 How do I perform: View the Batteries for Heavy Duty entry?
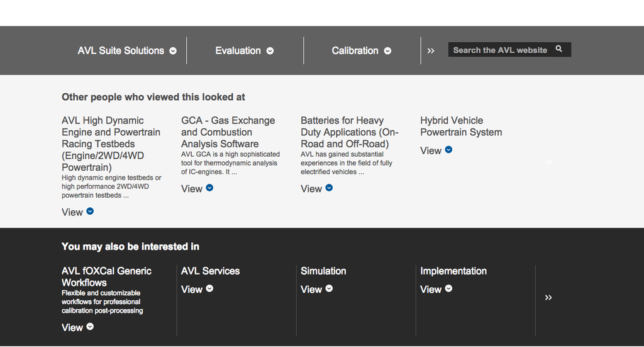tap(311, 189)
